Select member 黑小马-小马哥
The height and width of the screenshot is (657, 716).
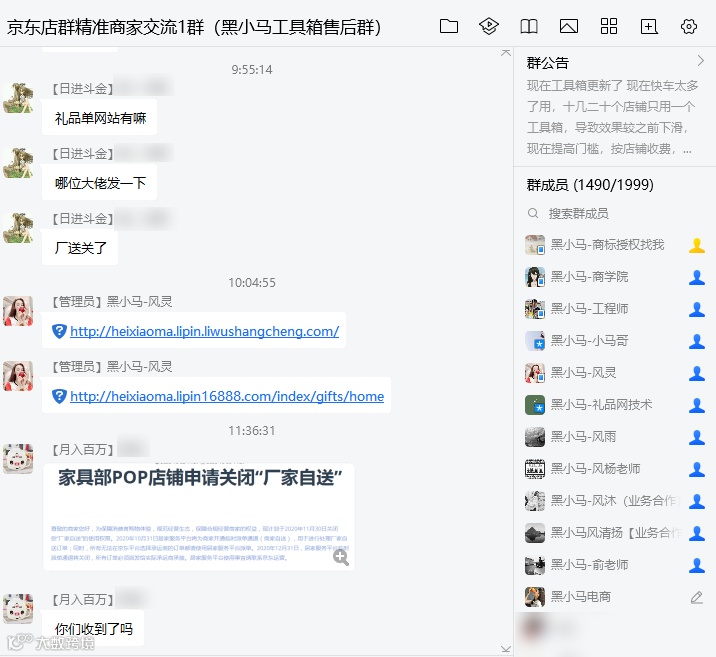[x=615, y=341]
